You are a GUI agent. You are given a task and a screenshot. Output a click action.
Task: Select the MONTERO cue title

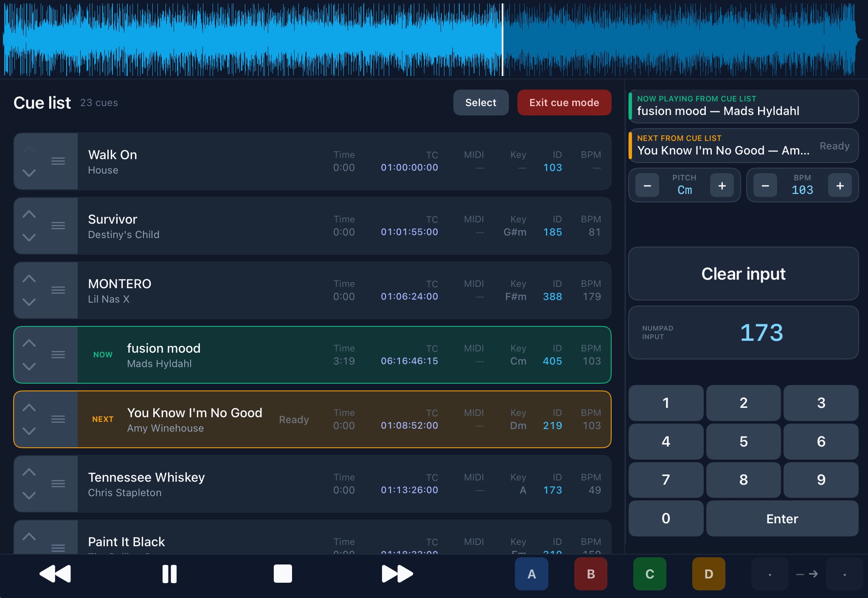tap(120, 284)
